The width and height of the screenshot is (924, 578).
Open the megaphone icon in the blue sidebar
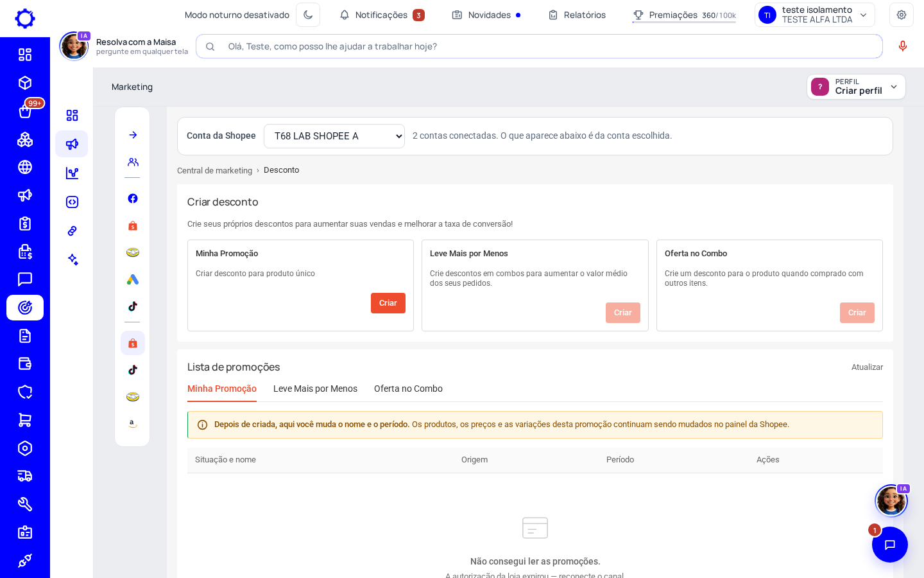[25, 195]
